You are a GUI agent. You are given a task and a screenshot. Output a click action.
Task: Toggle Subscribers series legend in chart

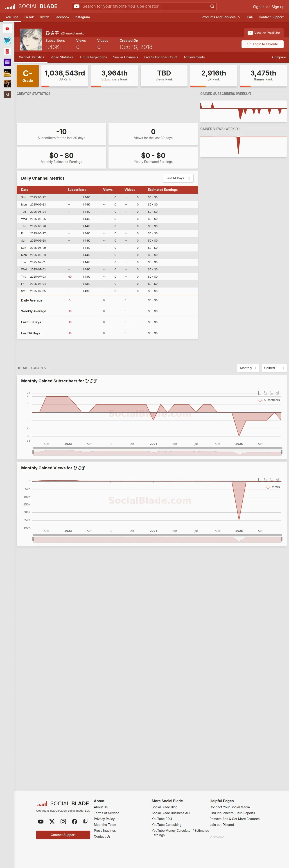pos(269,400)
